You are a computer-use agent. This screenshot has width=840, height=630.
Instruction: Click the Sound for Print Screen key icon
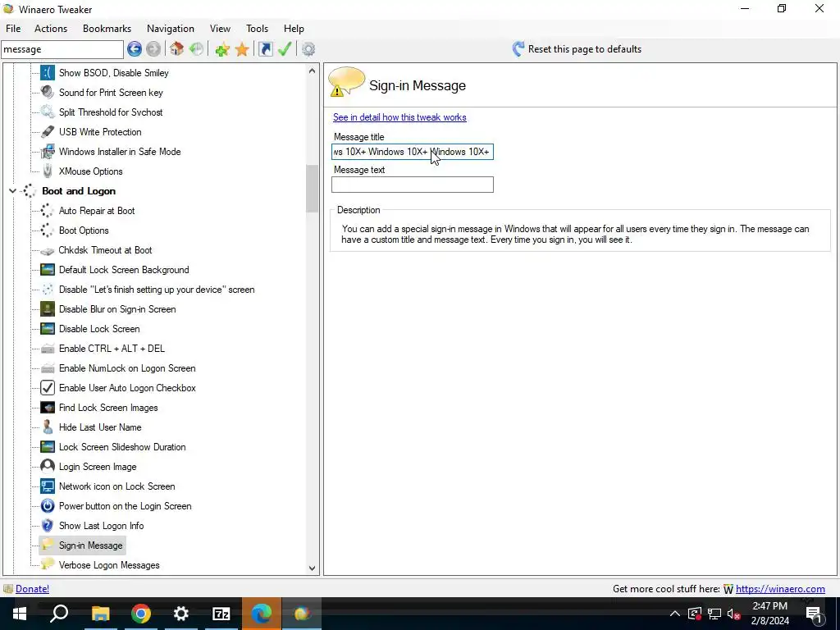(x=48, y=92)
